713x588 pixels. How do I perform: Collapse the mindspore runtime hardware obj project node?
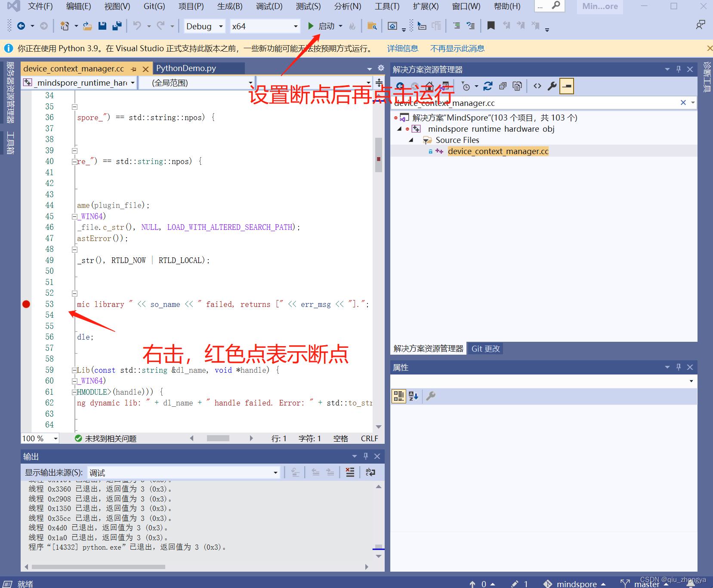(399, 129)
